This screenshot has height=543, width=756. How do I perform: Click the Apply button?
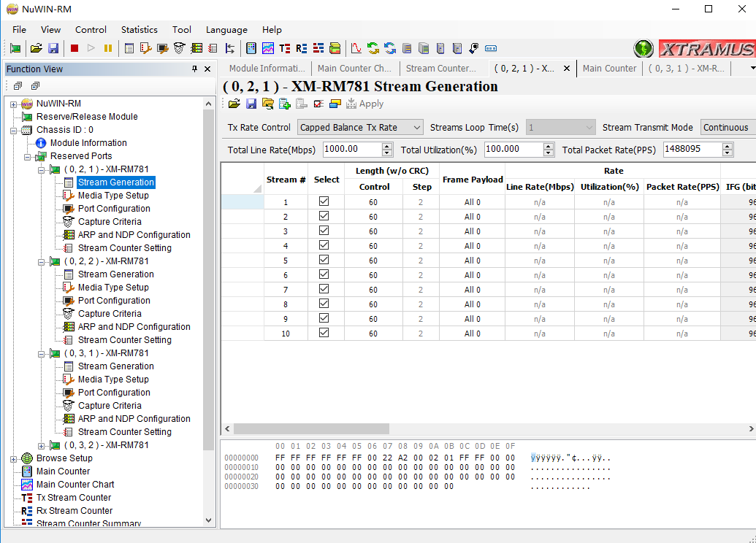(x=365, y=104)
